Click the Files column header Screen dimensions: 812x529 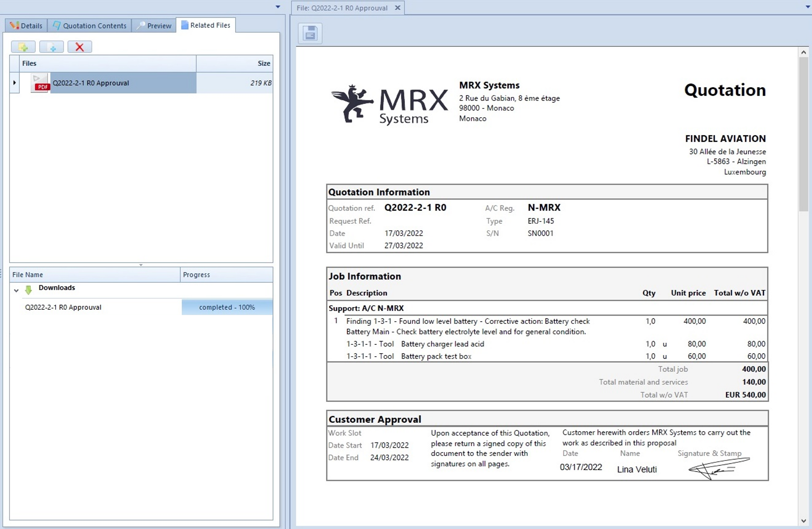(x=108, y=63)
